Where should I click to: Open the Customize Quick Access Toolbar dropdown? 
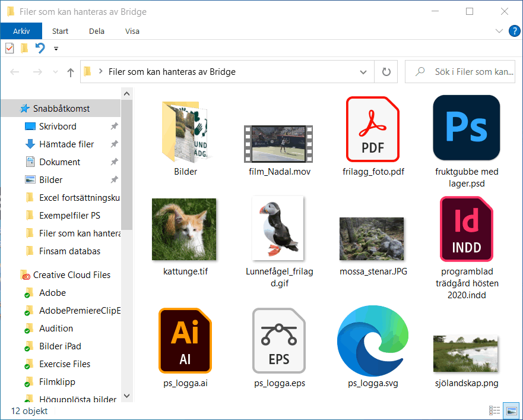click(x=56, y=49)
